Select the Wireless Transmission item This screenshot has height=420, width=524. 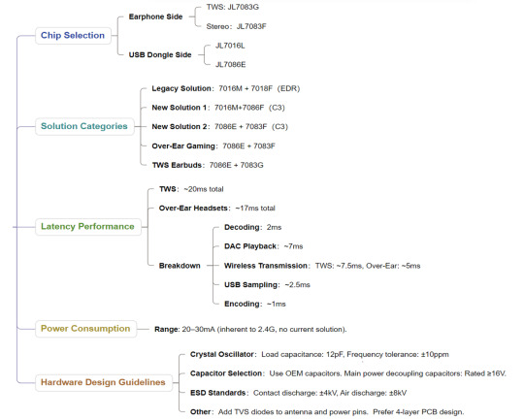[322, 266]
